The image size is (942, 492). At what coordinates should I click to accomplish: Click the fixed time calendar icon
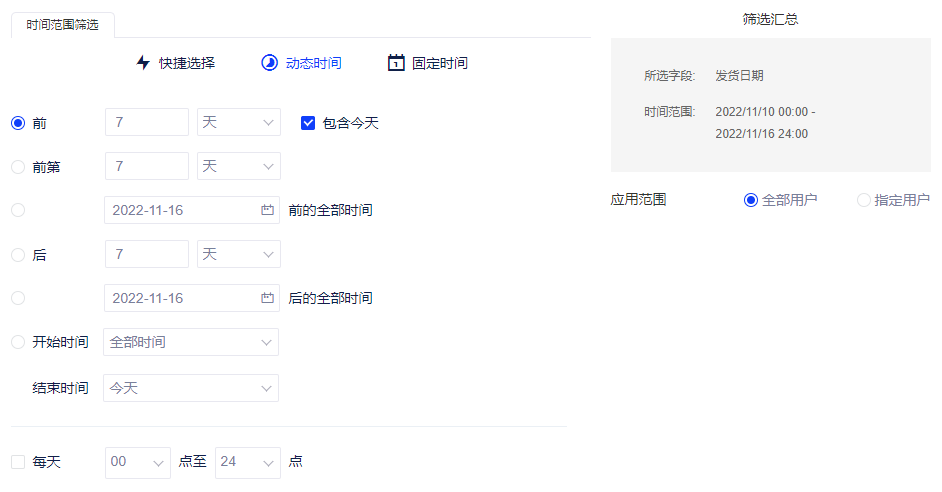tap(396, 63)
